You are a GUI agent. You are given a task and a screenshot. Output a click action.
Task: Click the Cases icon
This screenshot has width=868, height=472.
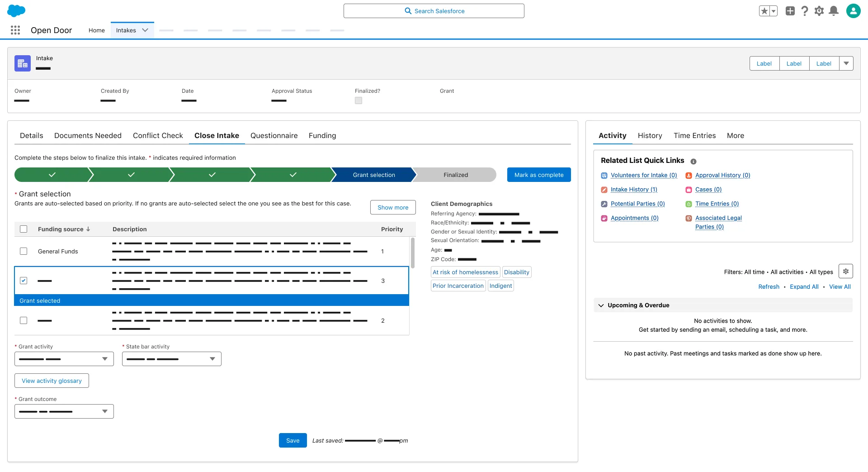tap(689, 190)
